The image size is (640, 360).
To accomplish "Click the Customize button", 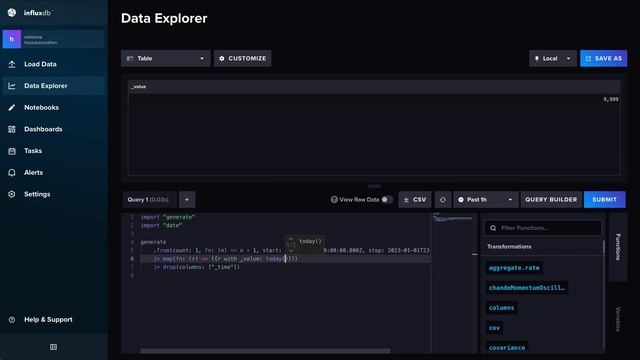I will point(242,58).
